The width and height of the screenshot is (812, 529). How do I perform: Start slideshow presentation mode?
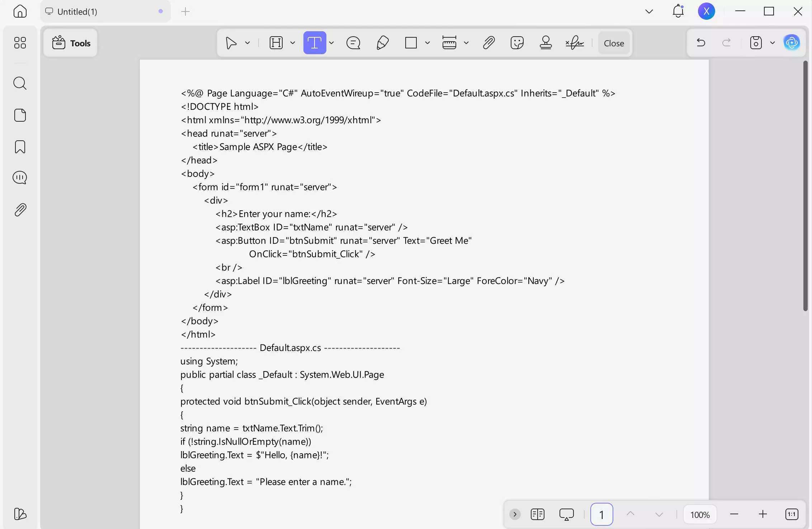tap(566, 514)
